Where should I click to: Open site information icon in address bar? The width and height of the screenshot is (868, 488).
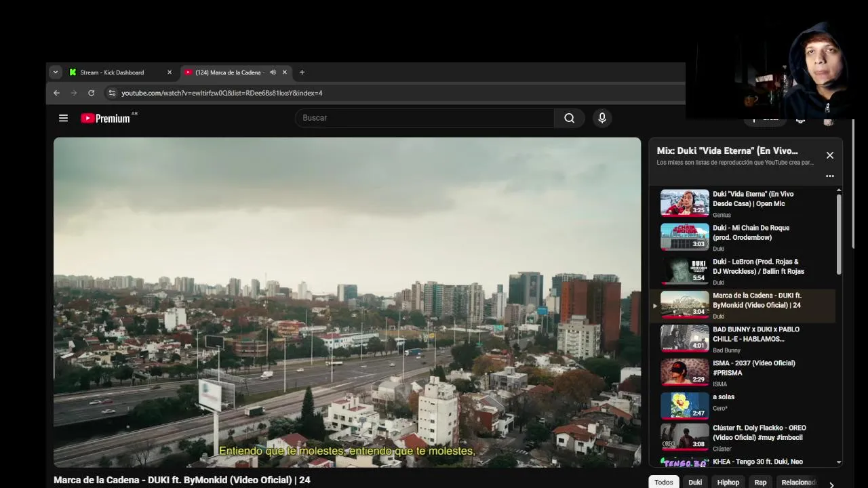[112, 93]
